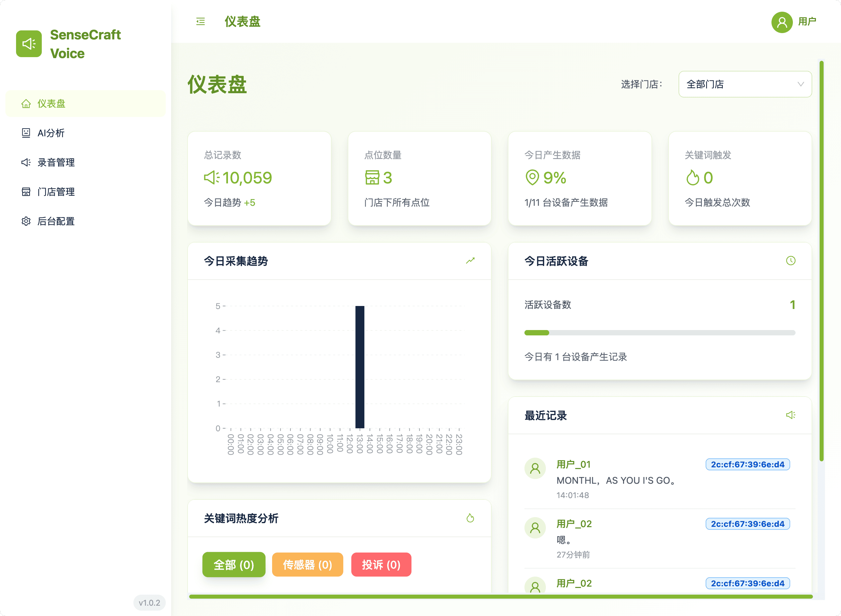Click the clock icon on 今日活跃设备 panel
Viewport: 841px width, 616px height.
pyautogui.click(x=791, y=261)
